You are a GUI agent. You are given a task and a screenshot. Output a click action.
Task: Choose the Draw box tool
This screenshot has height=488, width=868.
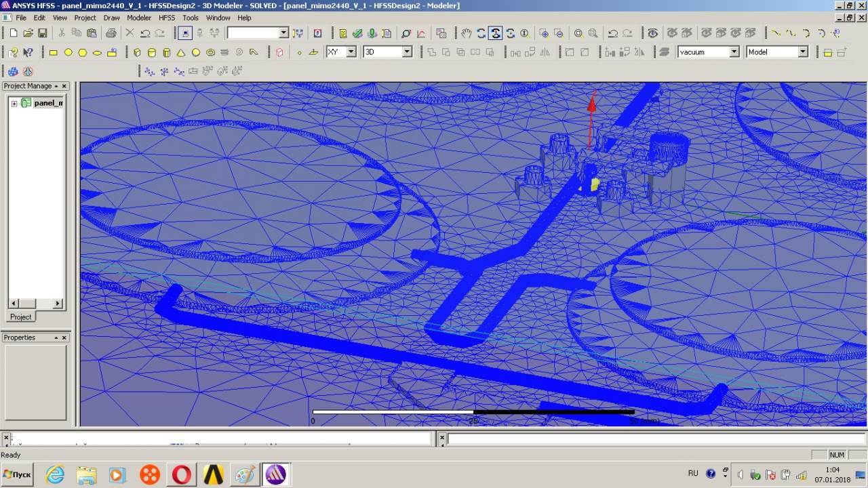pos(137,52)
